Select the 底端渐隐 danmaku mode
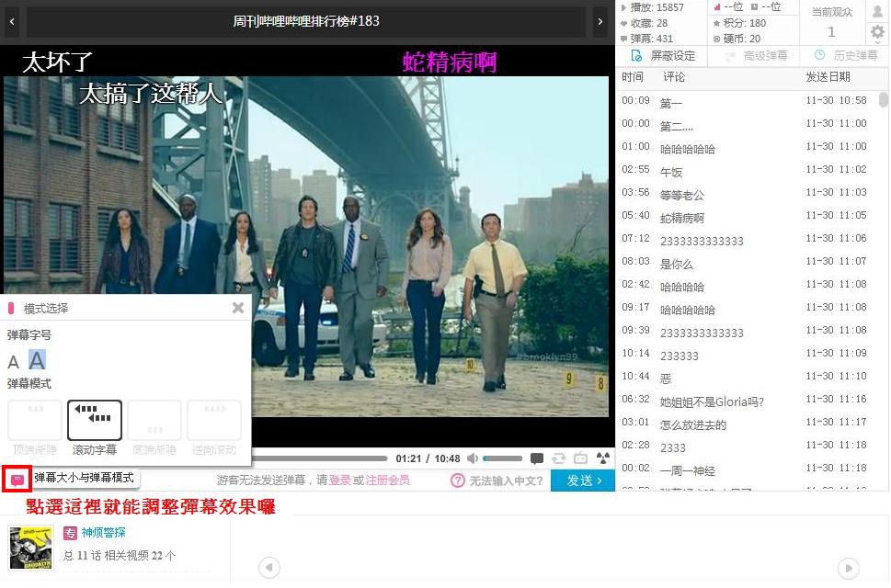The image size is (891, 588). click(x=154, y=428)
